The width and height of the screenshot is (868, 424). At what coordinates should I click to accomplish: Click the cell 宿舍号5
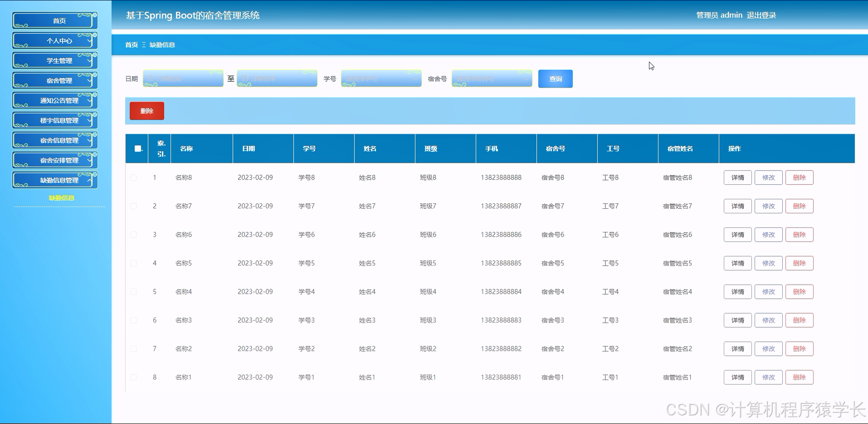[553, 263]
